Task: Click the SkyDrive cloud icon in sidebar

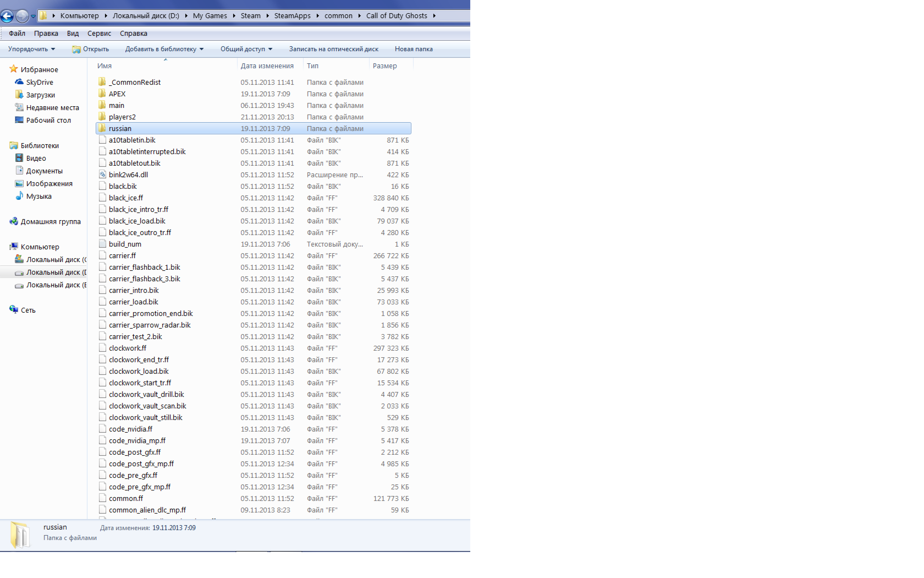Action: click(x=19, y=82)
